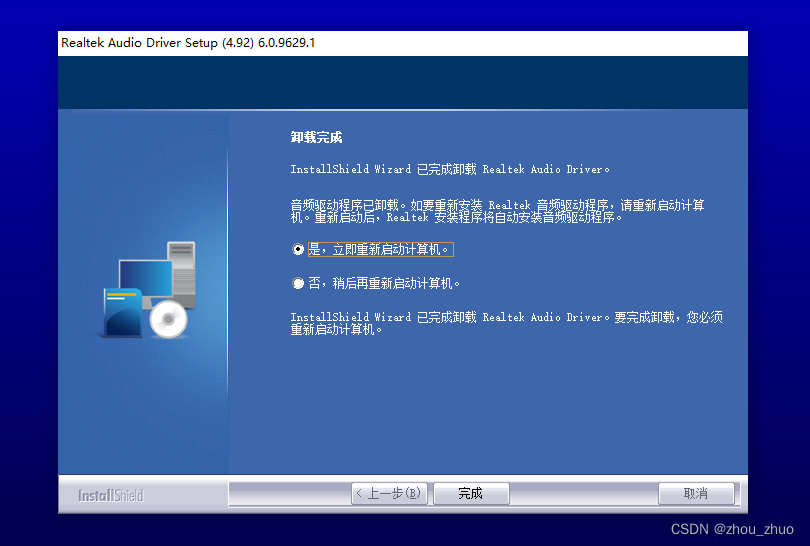Click the 卸载完成 heading text
The width and height of the screenshot is (810, 546).
pyautogui.click(x=316, y=137)
